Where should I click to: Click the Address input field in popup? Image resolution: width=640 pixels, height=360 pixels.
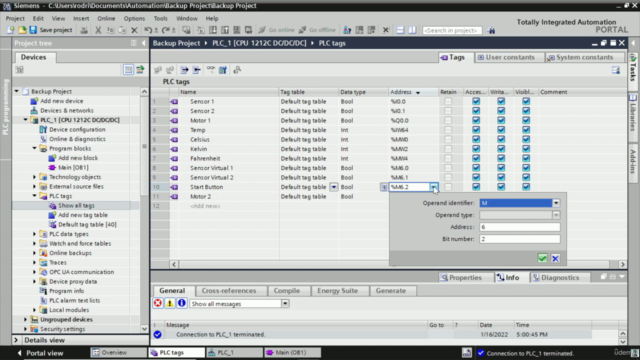point(520,227)
